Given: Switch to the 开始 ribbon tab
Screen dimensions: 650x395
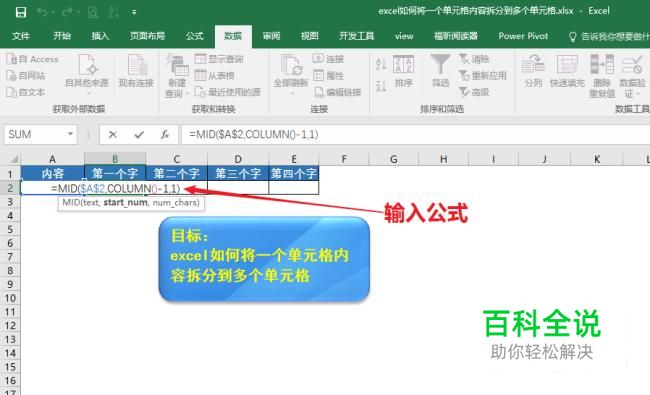Looking at the screenshot, I should 62,36.
